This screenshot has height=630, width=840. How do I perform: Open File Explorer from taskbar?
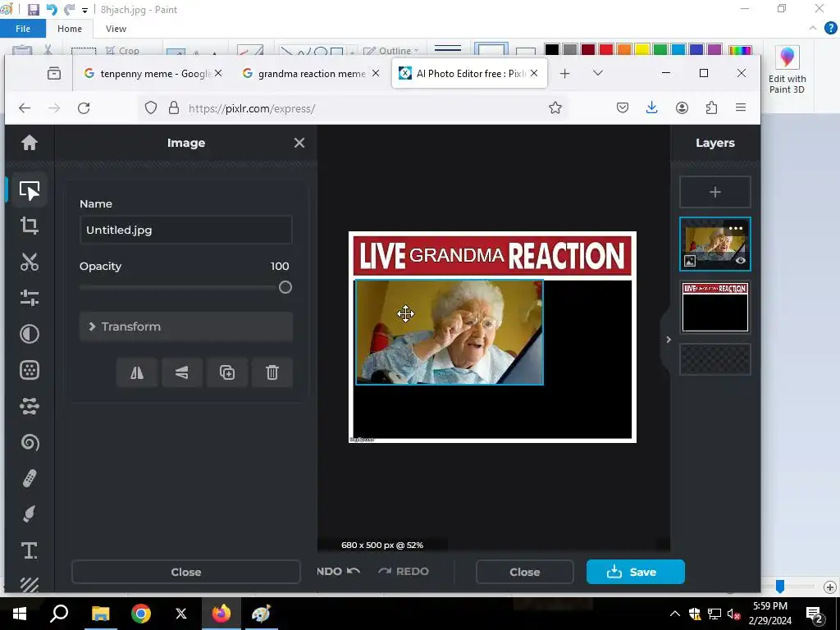point(100,614)
